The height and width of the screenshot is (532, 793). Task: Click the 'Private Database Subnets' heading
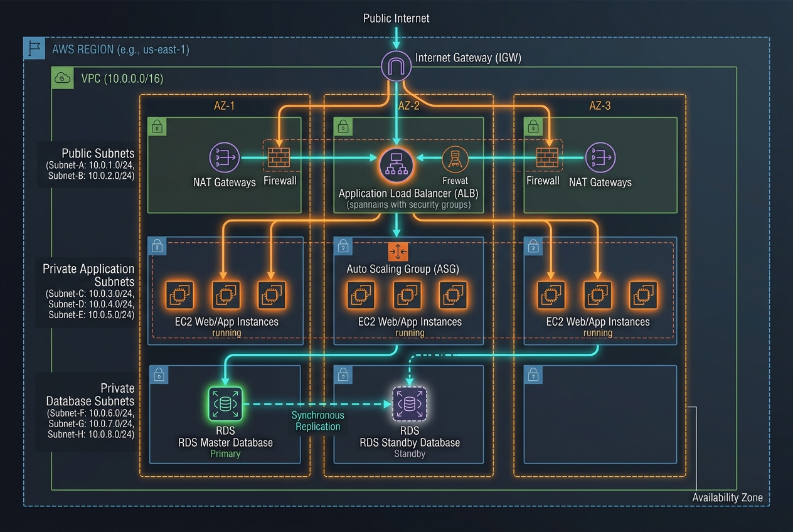91,395
